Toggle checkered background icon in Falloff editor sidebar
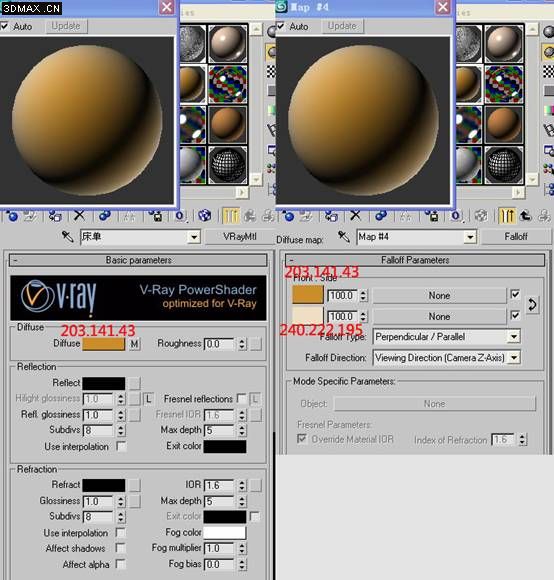Viewport: 554px width, 580px height. coord(548,71)
